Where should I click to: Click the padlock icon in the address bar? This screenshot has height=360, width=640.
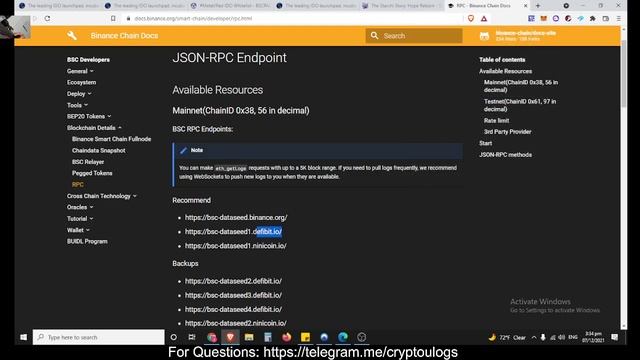pos(128,18)
